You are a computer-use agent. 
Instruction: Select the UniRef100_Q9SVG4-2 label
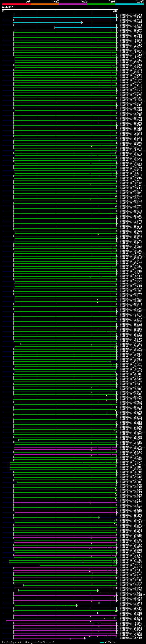132,595
